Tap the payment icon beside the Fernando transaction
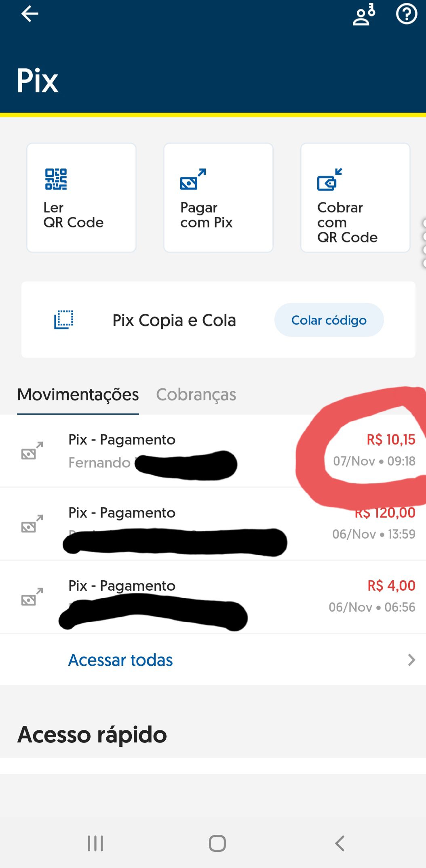Image resolution: width=426 pixels, height=868 pixels. [x=32, y=451]
